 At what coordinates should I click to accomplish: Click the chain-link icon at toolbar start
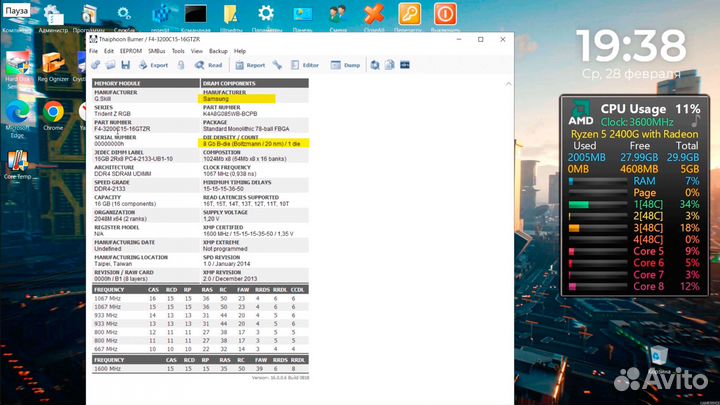96,65
